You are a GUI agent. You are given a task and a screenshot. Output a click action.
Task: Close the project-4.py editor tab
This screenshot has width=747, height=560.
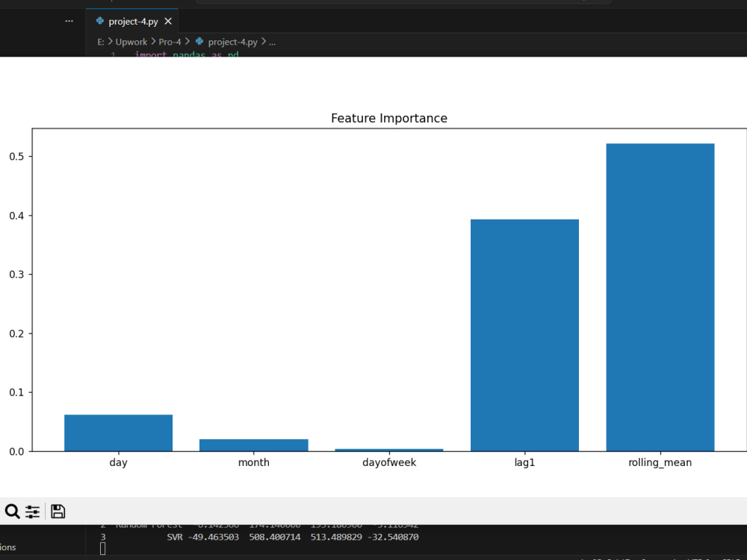click(168, 22)
